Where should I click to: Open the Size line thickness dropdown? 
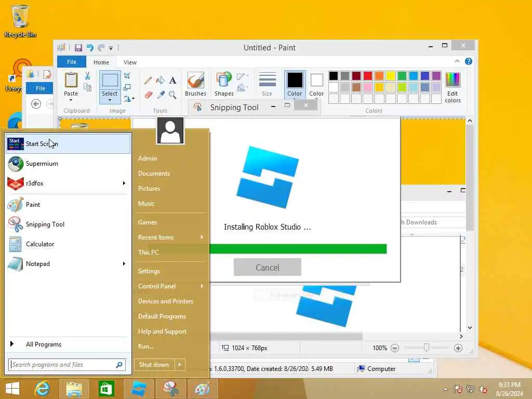267,84
